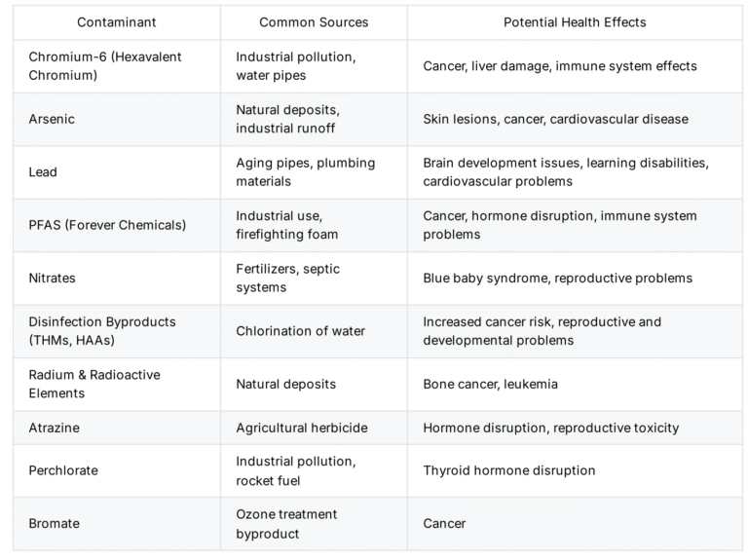Click the Agricultural herbicide source cell
This screenshot has width=748, height=560.
pos(314,428)
